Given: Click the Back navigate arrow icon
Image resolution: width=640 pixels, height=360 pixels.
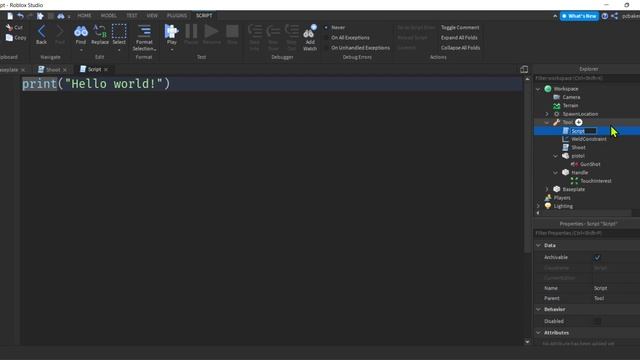Looking at the screenshot, I should tap(41, 31).
